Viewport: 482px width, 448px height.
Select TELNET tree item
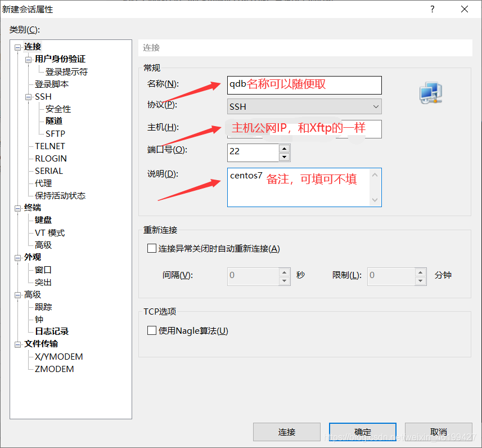[50, 146]
